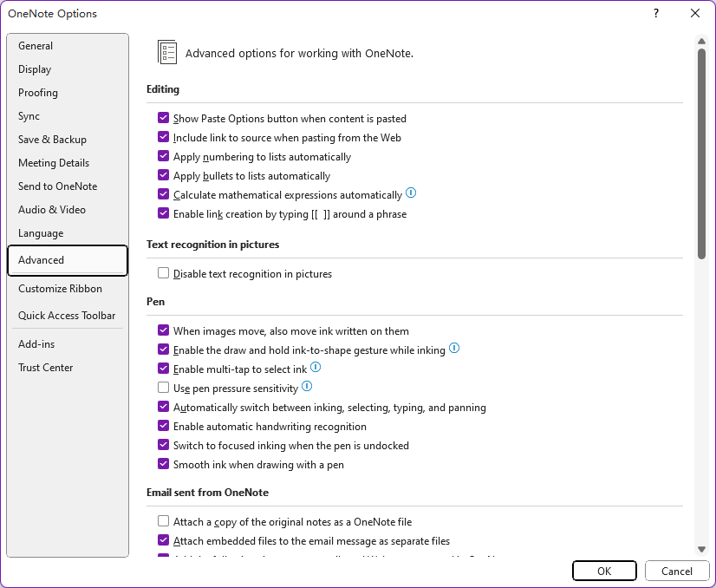
Task: Click the Advanced options header icon
Action: click(167, 52)
